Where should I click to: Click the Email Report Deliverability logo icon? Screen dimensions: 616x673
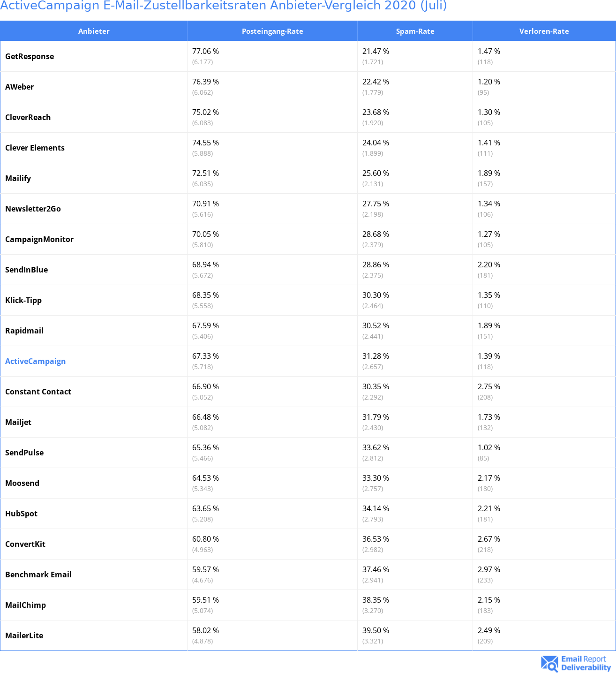[x=549, y=663]
